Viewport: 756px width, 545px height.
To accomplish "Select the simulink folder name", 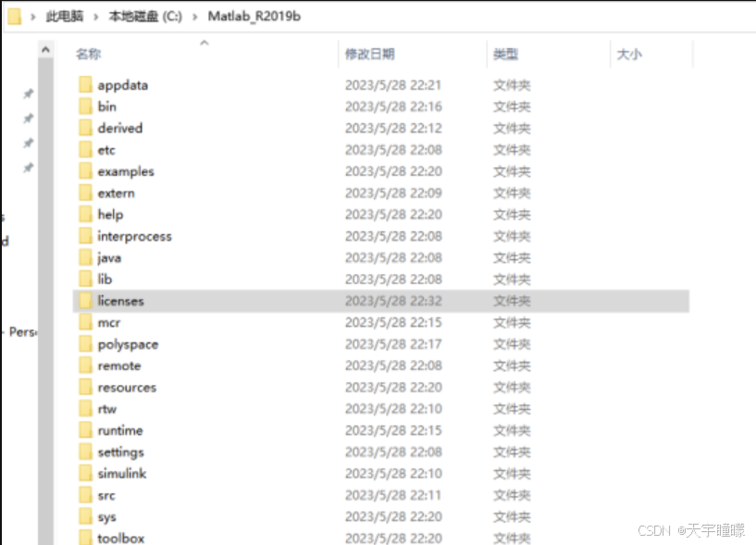I will [122, 474].
